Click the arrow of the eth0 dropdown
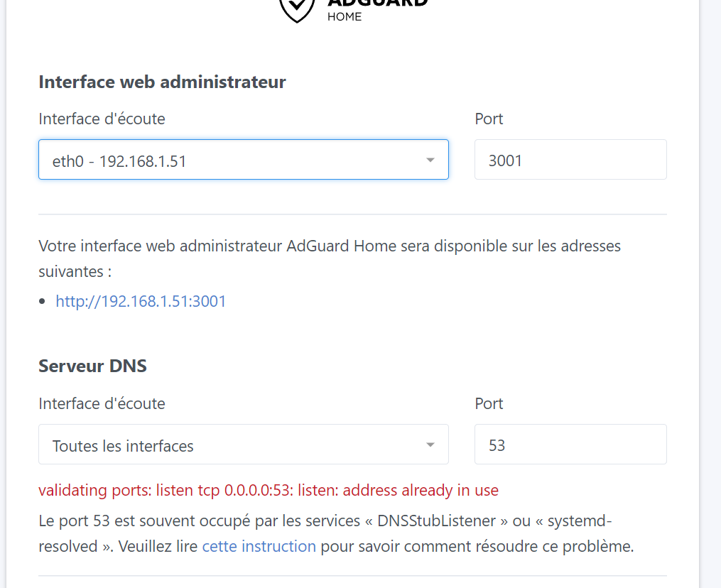 click(430, 160)
